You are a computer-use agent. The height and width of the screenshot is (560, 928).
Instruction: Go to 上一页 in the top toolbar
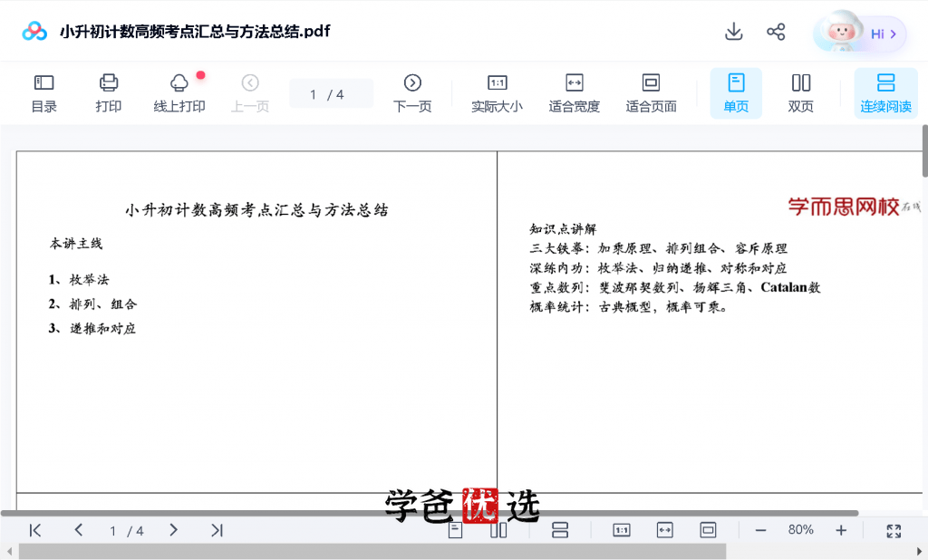250,93
